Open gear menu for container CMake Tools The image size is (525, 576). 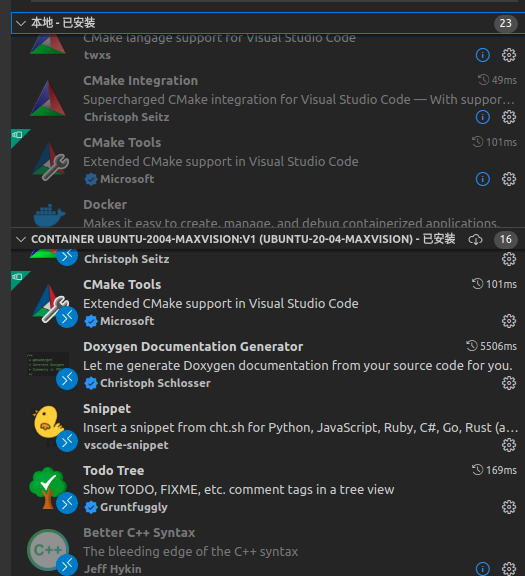tap(509, 321)
